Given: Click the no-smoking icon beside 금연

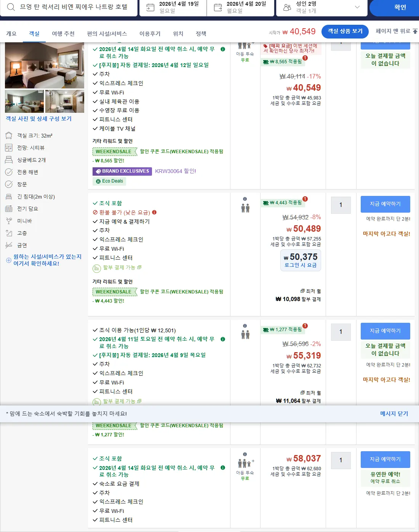Looking at the screenshot, I should (x=9, y=245).
